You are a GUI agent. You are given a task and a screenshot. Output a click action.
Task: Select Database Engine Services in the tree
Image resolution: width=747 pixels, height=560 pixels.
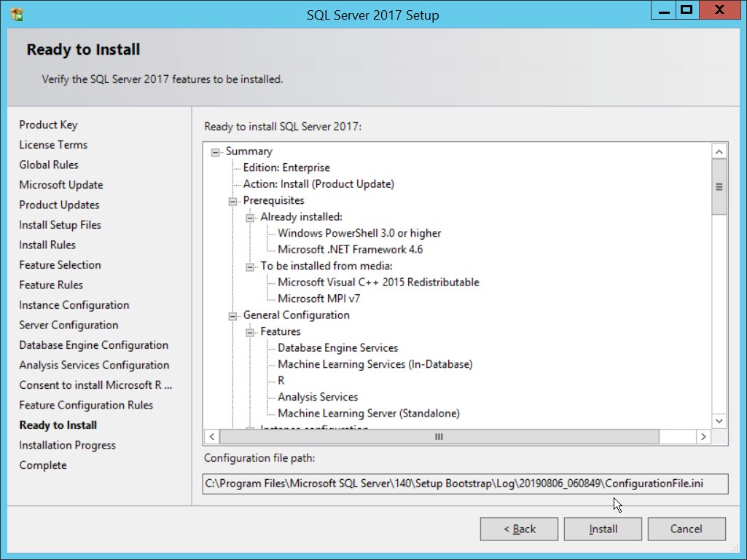pos(337,348)
